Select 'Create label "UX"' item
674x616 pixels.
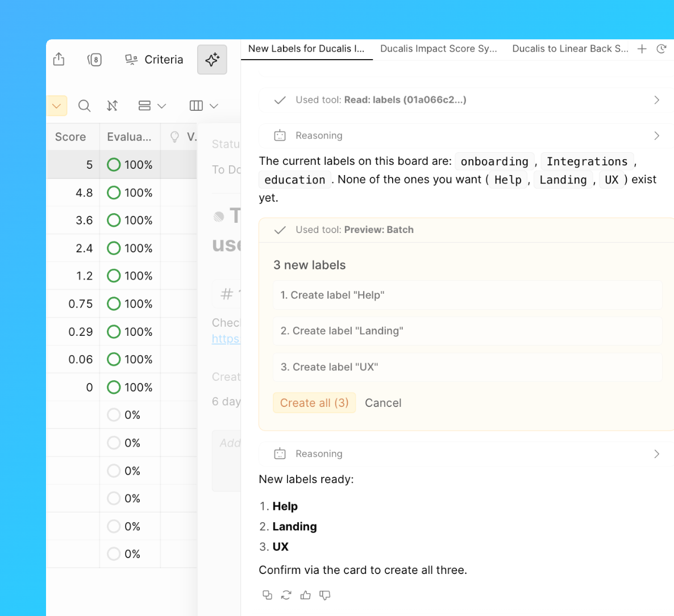(x=467, y=367)
